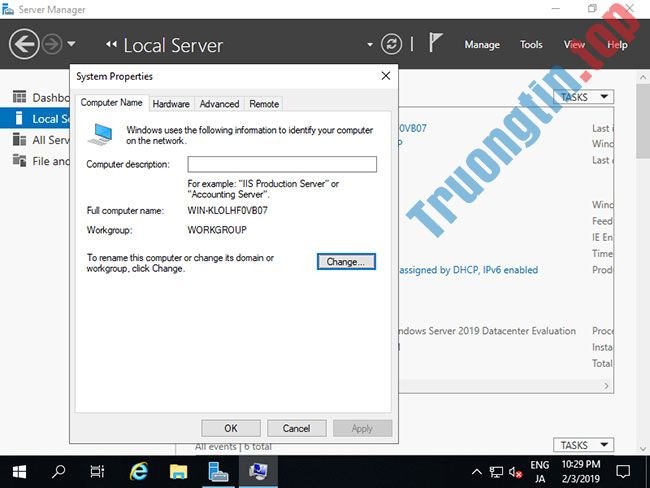
Task: Launch Internet Explorer from the taskbar
Action: (139, 471)
